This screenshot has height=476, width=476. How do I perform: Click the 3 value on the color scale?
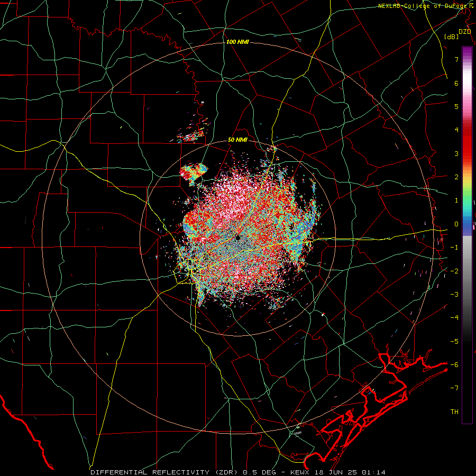pos(456,153)
